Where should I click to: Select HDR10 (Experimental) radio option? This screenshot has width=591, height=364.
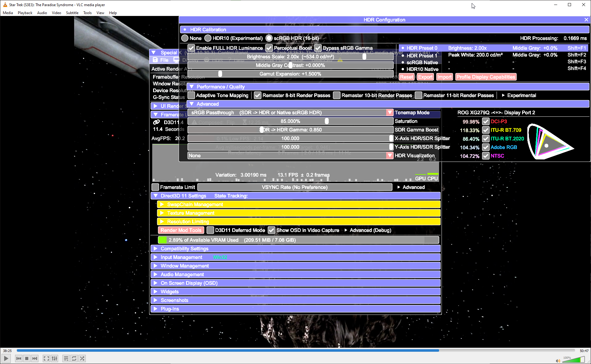(x=208, y=38)
